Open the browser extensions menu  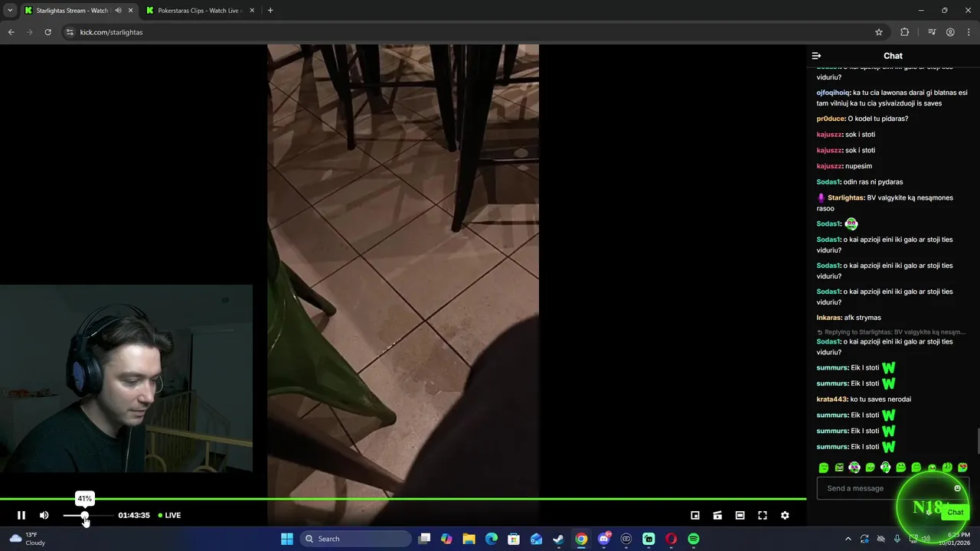[905, 32]
